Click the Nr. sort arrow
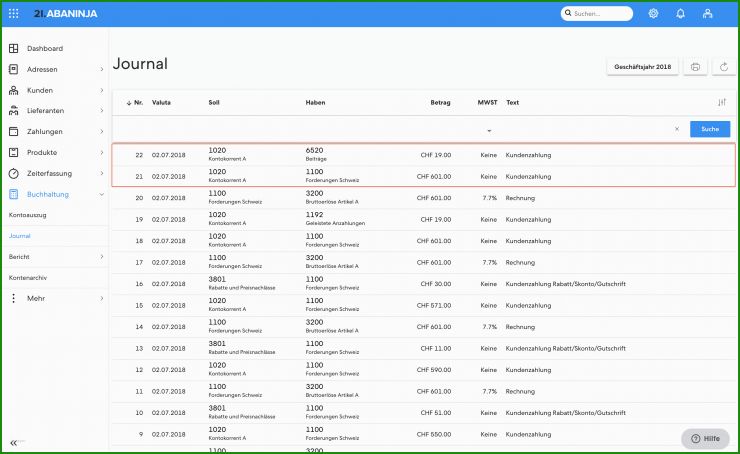 129,103
